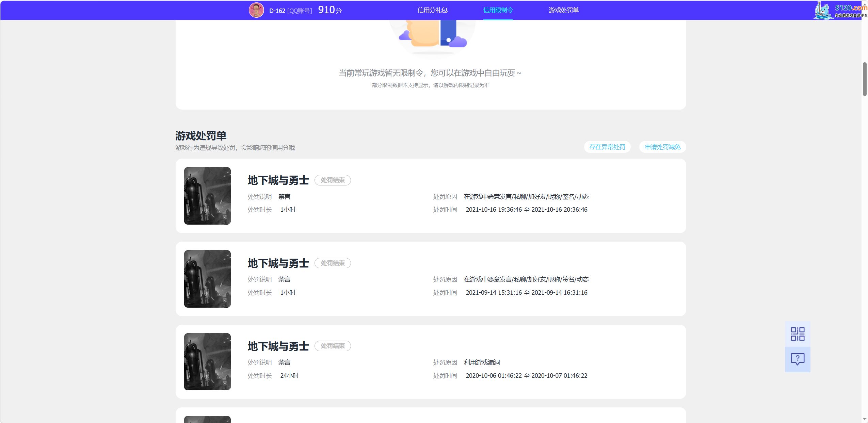This screenshot has width=868, height=423.
Task: Click 地下城与勇士 title on the 2021-09-14 record
Action: tap(278, 263)
